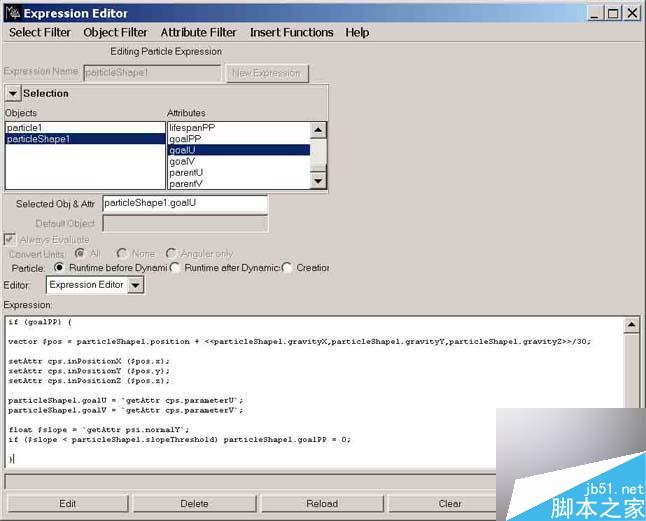Click Expression area scroll up arrow
The width and height of the screenshot is (646, 521).
tap(632, 325)
